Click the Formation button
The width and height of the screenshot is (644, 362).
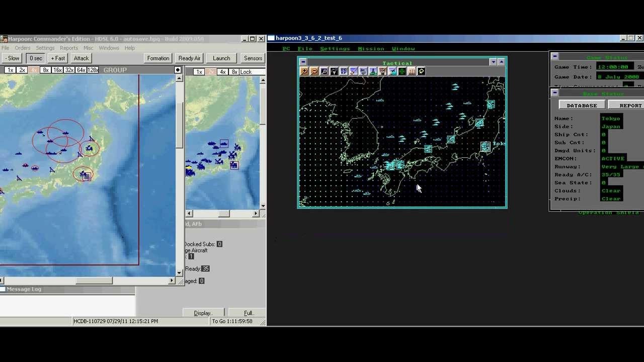[x=158, y=58]
